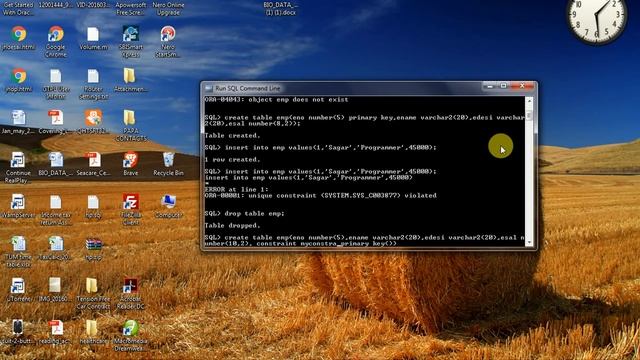Open the SQL Command Line system menu icon
This screenshot has width=640, height=360.
(x=209, y=88)
